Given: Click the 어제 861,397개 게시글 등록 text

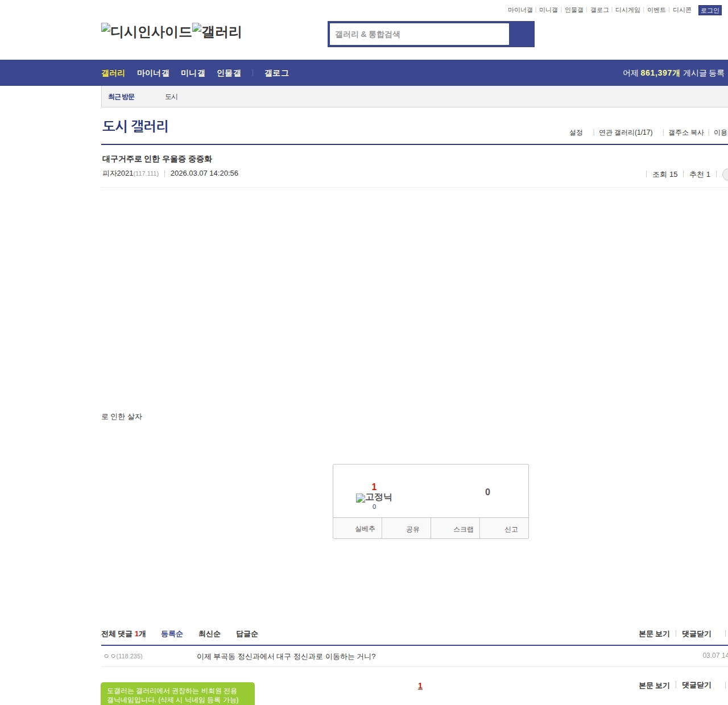Looking at the screenshot, I should (673, 73).
